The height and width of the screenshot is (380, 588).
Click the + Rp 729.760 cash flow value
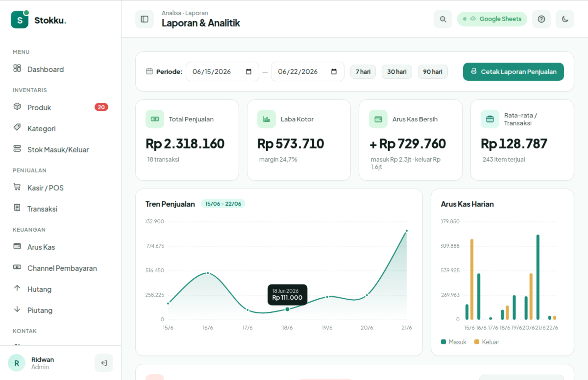(x=407, y=144)
